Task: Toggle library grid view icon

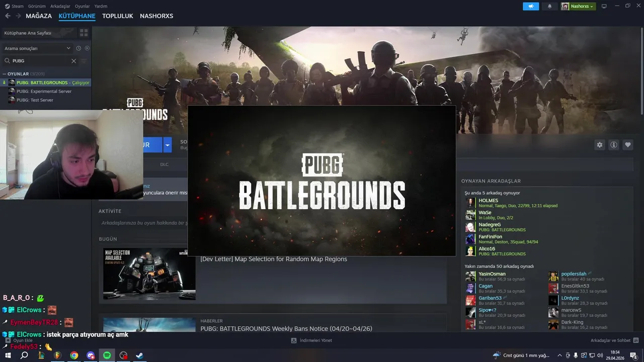Action: pos(84,33)
